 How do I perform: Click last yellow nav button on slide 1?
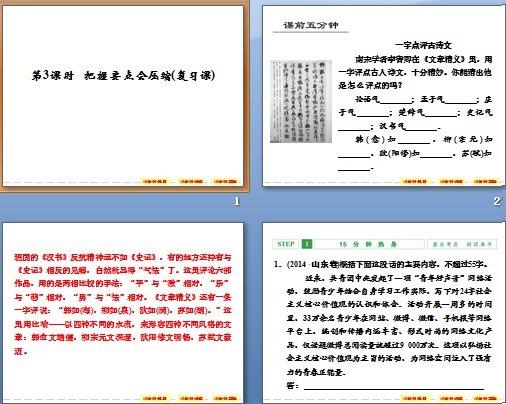click(x=226, y=182)
